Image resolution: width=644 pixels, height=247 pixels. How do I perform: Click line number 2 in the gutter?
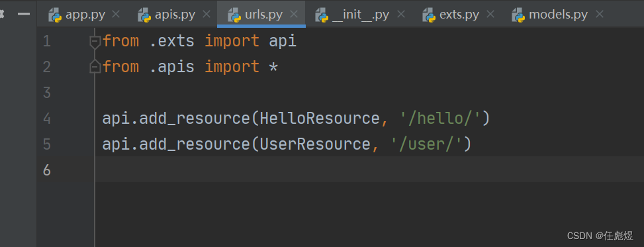point(46,67)
